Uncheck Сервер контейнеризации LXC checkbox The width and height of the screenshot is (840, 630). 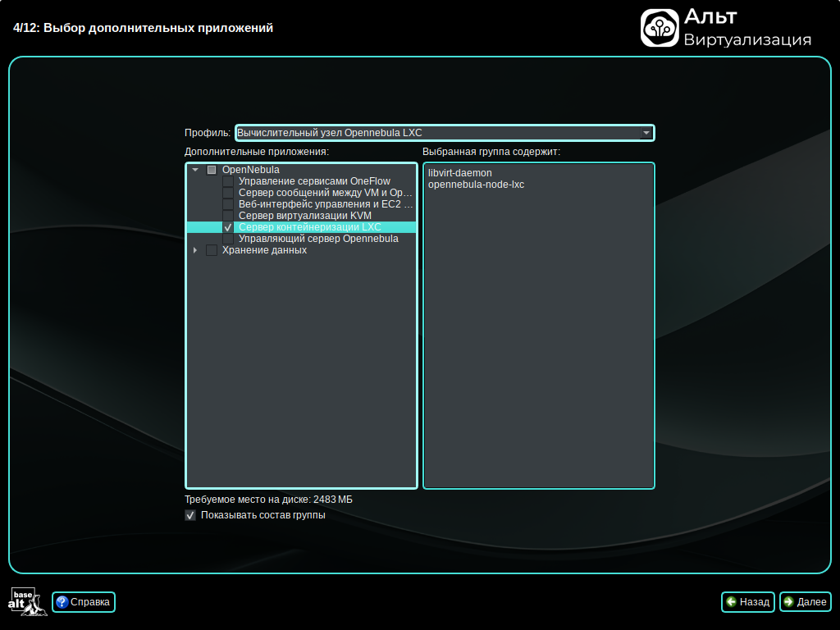coord(228,227)
